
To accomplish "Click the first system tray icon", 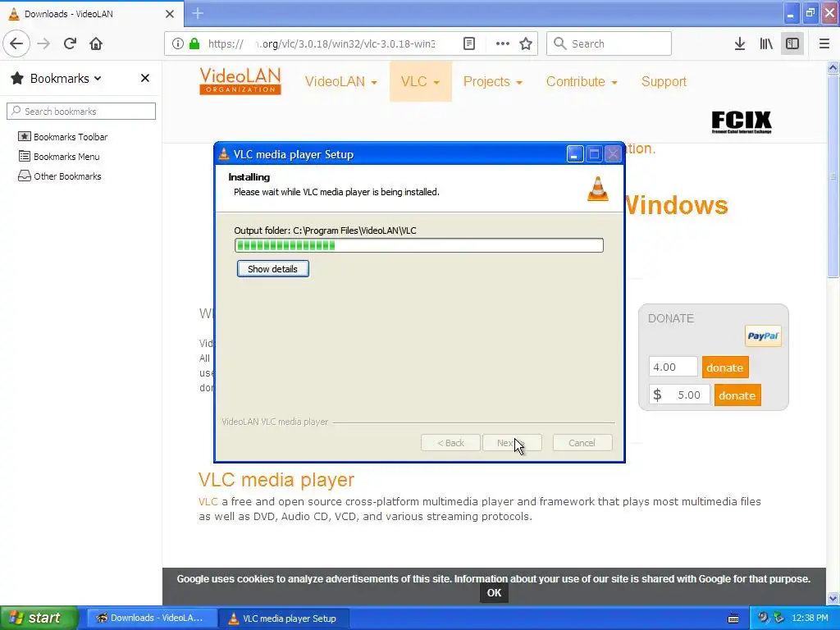I will (x=763, y=618).
